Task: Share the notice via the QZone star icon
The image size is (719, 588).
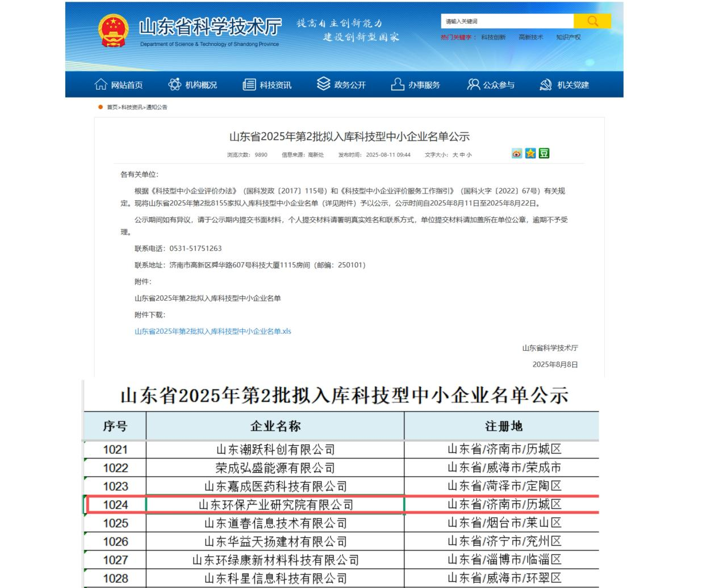Action: click(530, 153)
